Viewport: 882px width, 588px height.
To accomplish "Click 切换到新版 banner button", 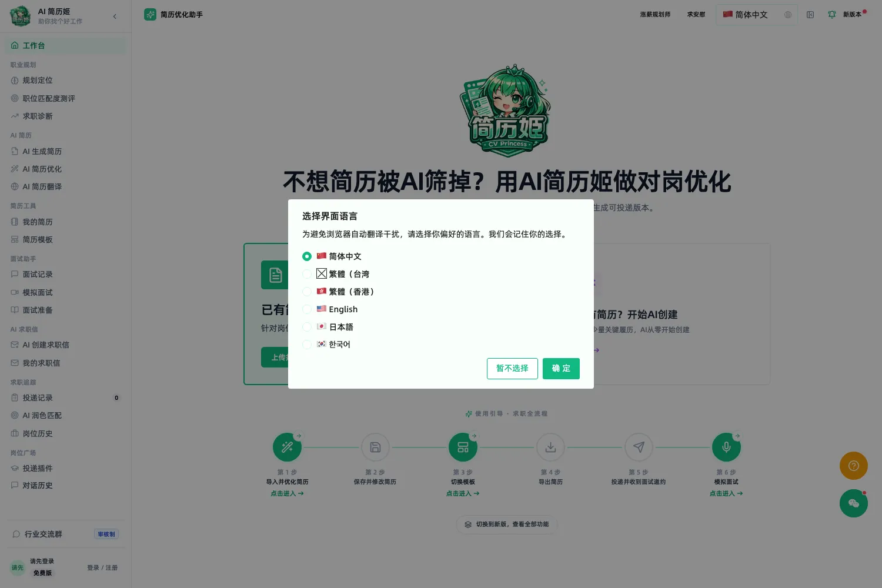I will point(507,524).
